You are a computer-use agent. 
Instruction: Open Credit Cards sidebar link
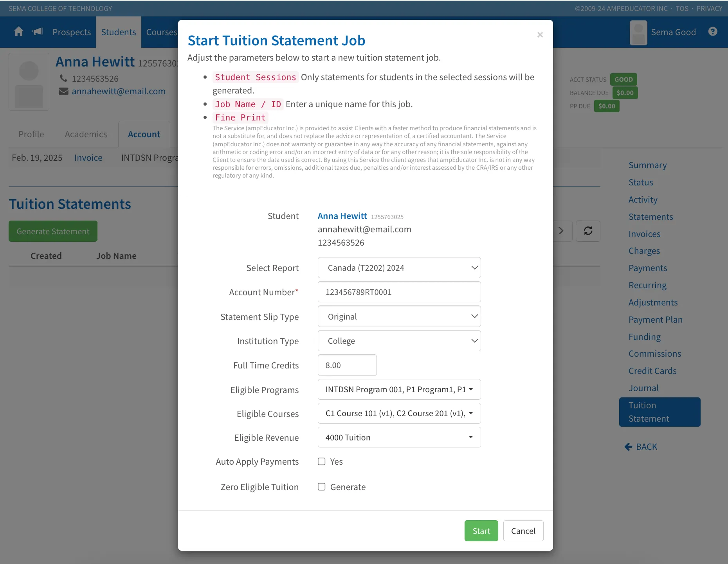tap(652, 371)
